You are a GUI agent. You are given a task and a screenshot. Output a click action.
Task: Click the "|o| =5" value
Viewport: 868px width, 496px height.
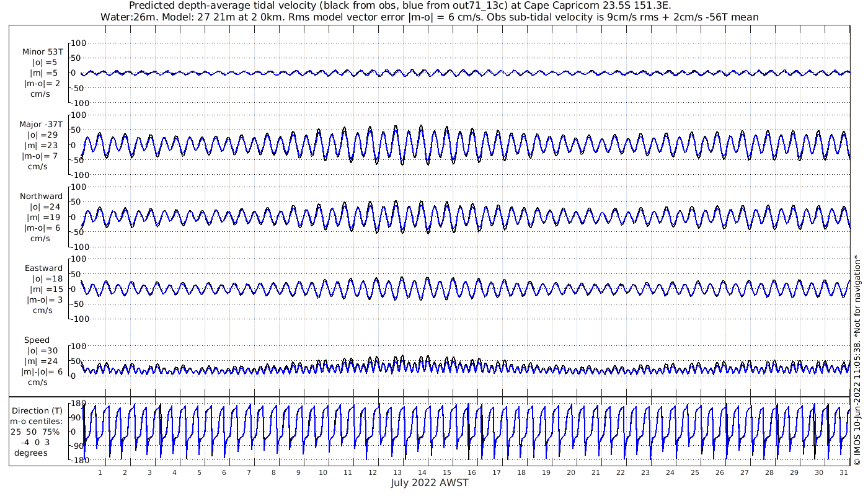(x=45, y=63)
